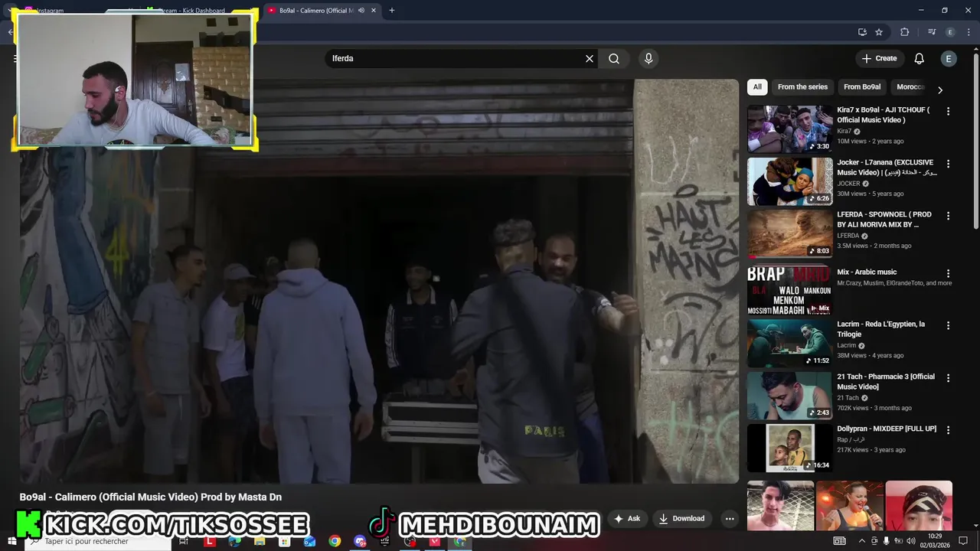Open options menu for 21 Tach Pharmacie 3
This screenshot has height=551, width=980.
[x=948, y=378]
